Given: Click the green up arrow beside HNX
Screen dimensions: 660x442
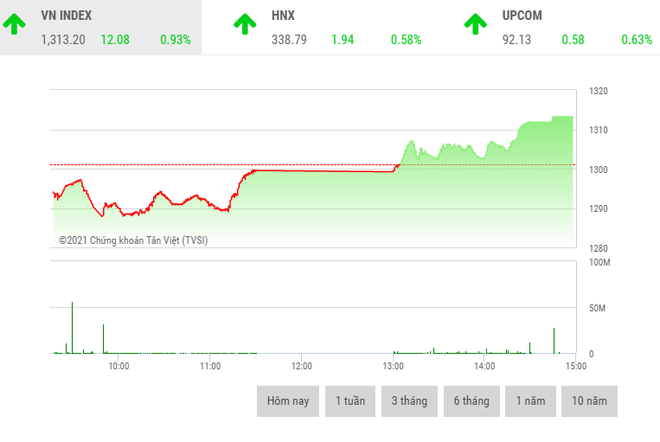Looking at the screenshot, I should coord(244,26).
